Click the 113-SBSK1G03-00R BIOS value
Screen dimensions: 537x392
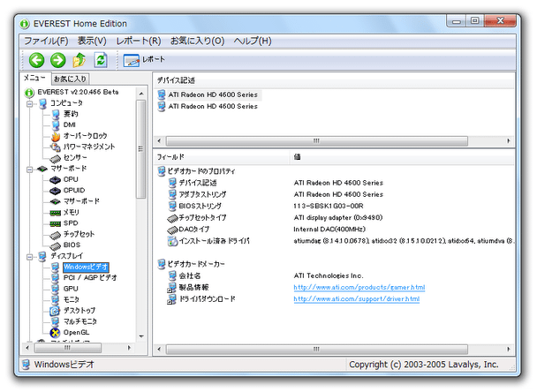(329, 206)
